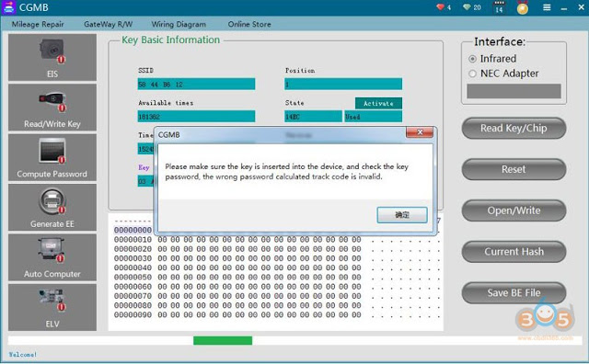The width and height of the screenshot is (589, 364).
Task: Click the gold medal icon
Action: tap(522, 8)
